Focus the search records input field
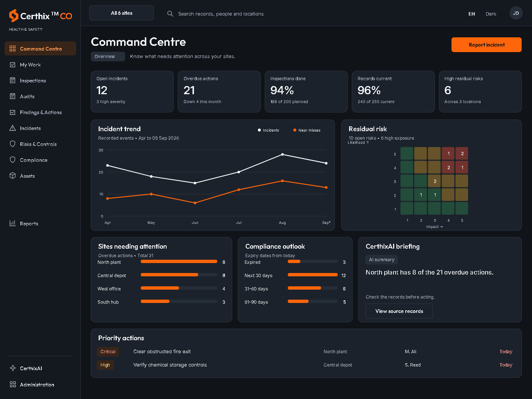 click(x=221, y=14)
